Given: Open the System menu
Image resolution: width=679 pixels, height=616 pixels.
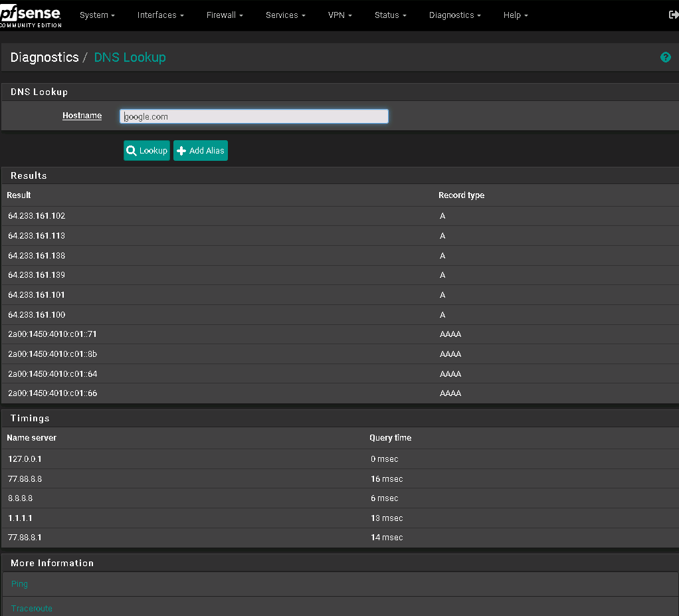Looking at the screenshot, I should [97, 15].
